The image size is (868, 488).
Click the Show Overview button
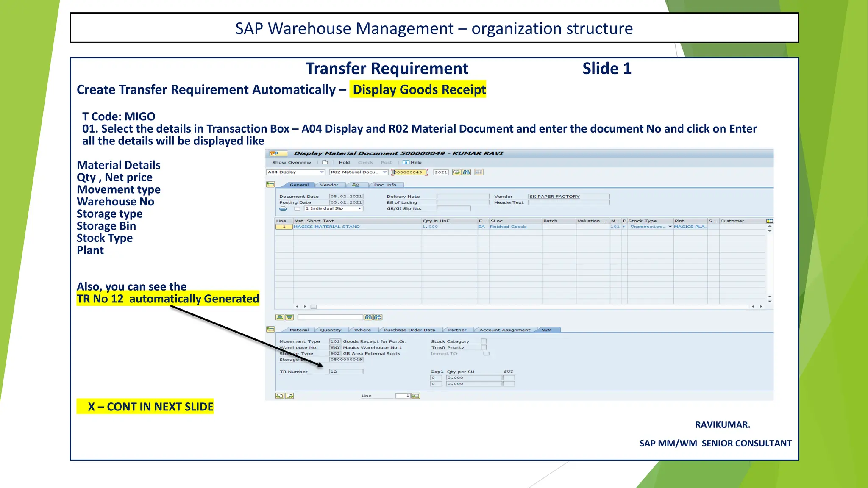(292, 162)
